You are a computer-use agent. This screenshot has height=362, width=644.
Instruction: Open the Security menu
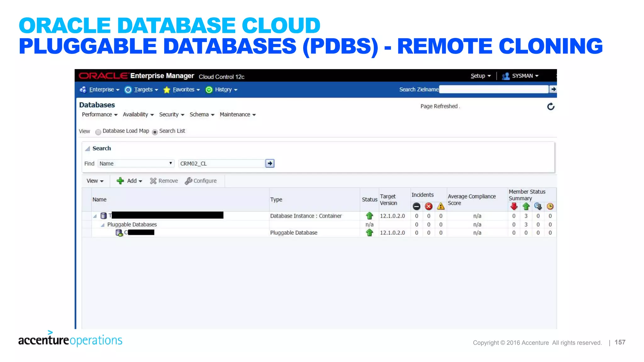pos(172,114)
